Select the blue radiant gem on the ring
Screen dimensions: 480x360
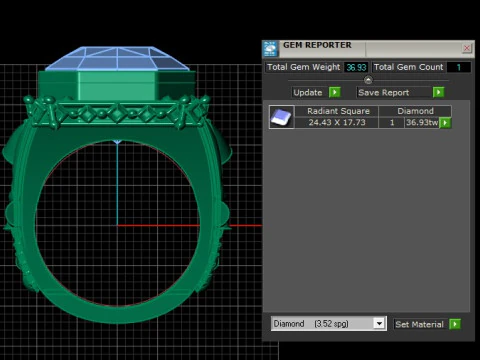(117, 59)
